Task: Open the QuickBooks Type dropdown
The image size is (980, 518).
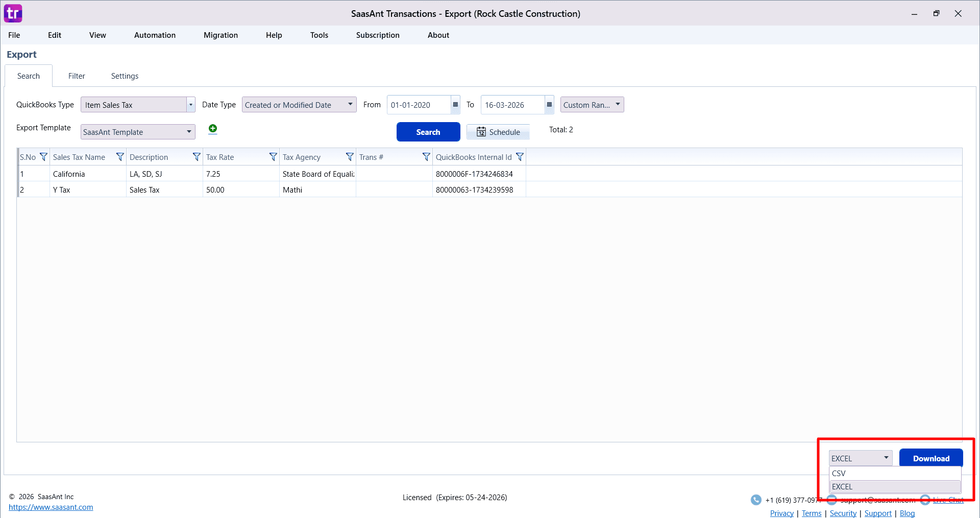Action: tap(190, 105)
